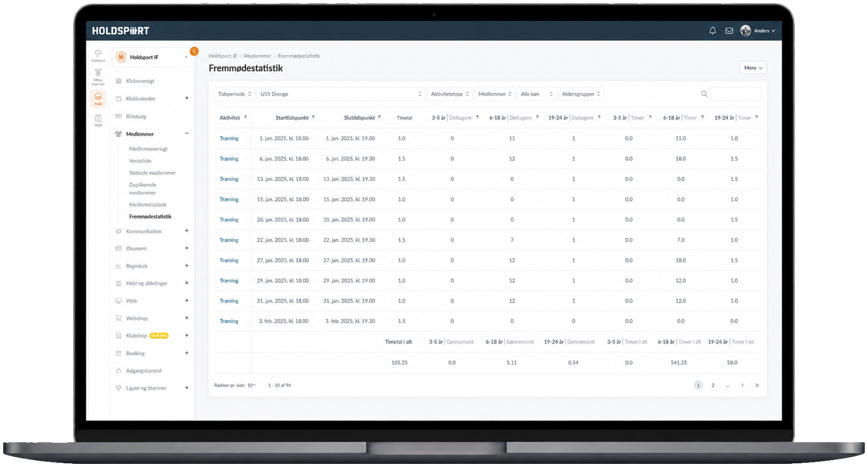Open the Aktivitetstype filter dropdown
The height and width of the screenshot is (467, 868).
pyautogui.click(x=449, y=94)
